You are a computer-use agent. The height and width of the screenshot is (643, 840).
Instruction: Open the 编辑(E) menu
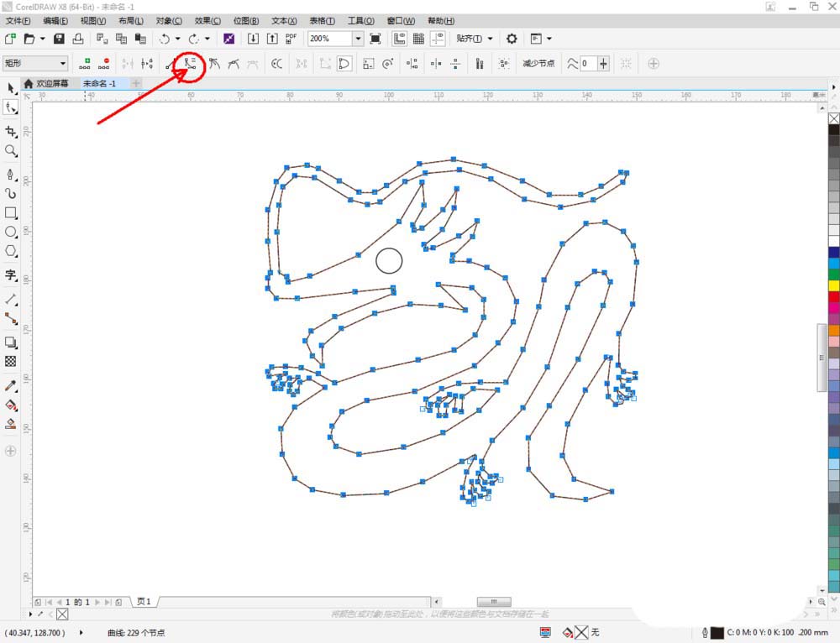(x=55, y=21)
